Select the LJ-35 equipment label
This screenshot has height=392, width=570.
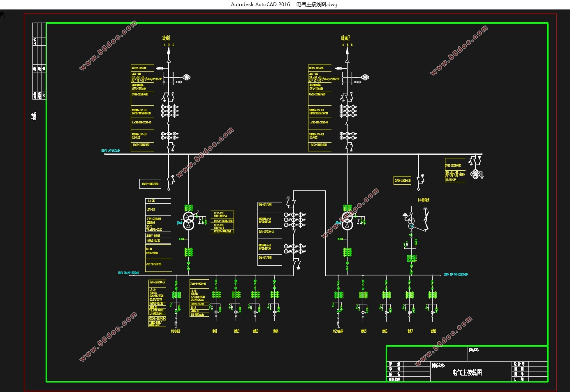tap(152, 201)
